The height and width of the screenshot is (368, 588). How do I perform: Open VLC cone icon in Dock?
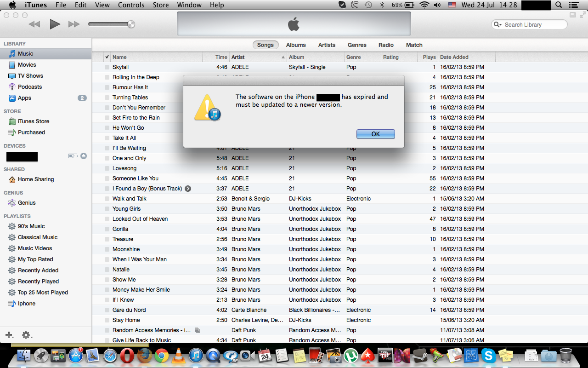pos(178,355)
